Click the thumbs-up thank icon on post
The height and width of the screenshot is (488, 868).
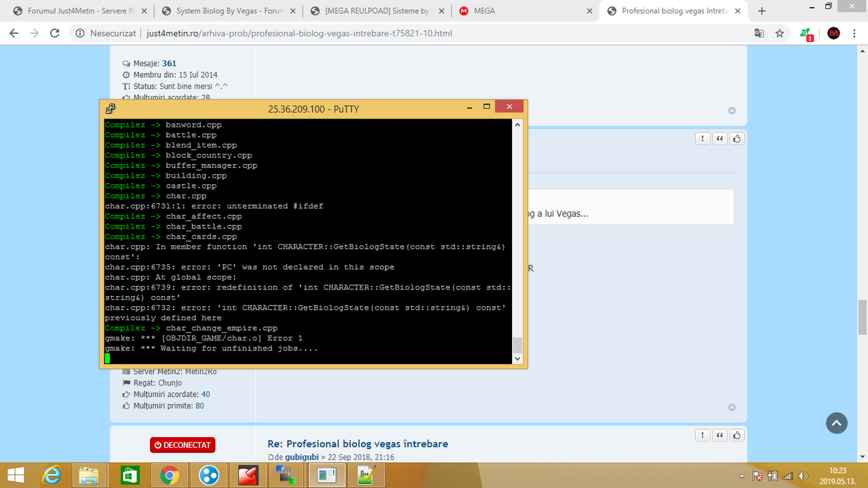(x=737, y=138)
